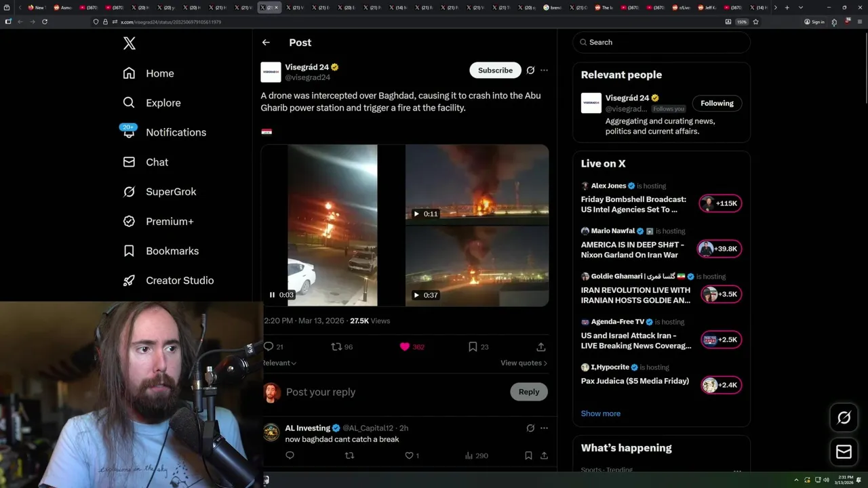Join Alex Jones live +115K

[720, 203]
